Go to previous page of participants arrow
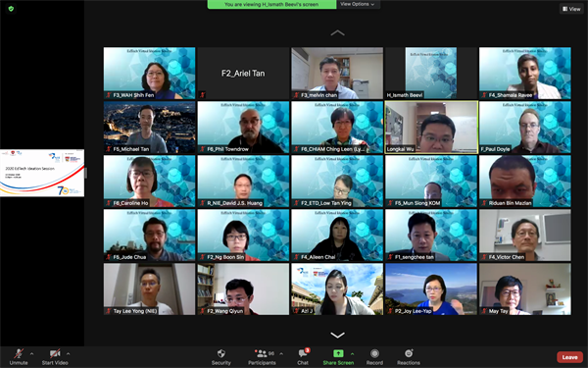Image resolution: width=588 pixels, height=368 pixels. [337, 33]
